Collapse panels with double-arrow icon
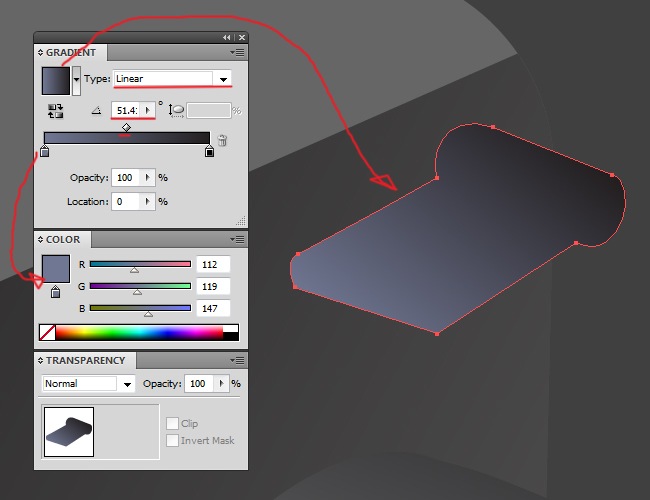Image resolution: width=650 pixels, height=500 pixels. [226, 37]
